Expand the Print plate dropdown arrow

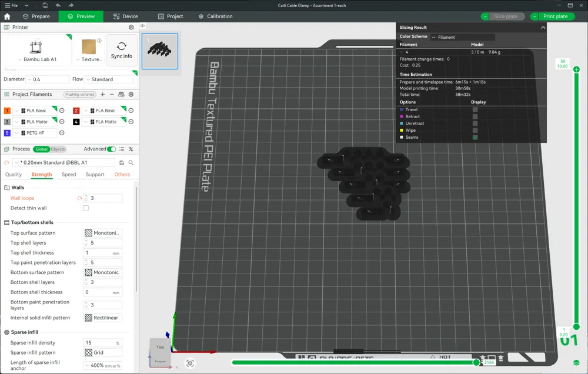[x=534, y=16]
